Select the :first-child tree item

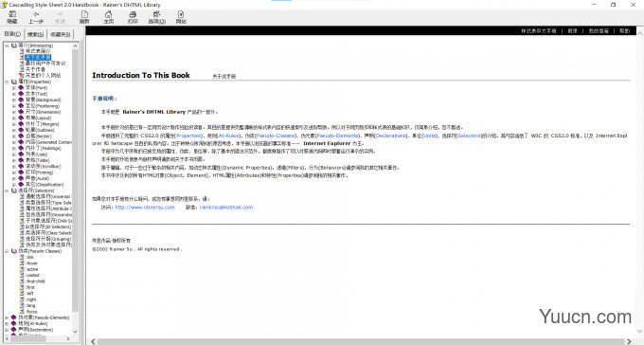coord(35,281)
